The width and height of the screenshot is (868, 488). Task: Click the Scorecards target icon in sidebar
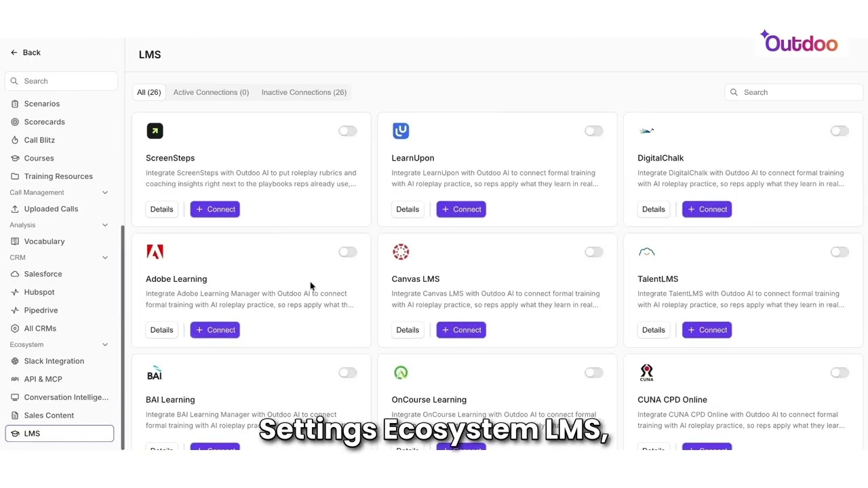(x=15, y=122)
